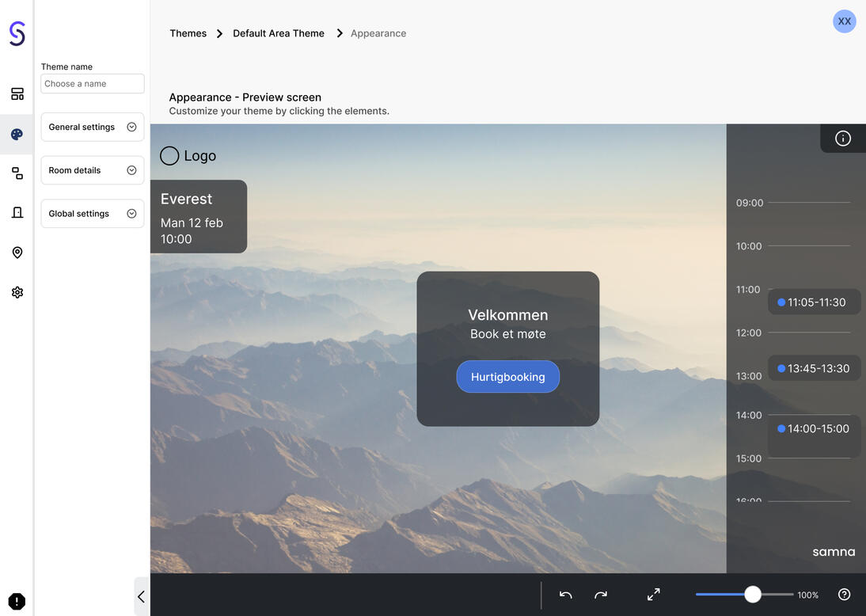Click the help question mark icon

pyautogui.click(x=844, y=595)
